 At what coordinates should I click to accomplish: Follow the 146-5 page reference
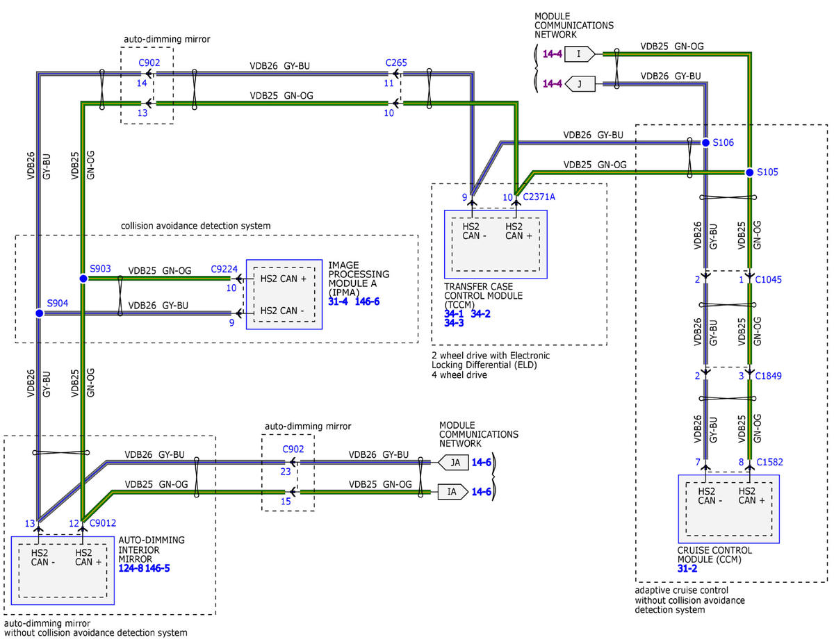[157, 568]
